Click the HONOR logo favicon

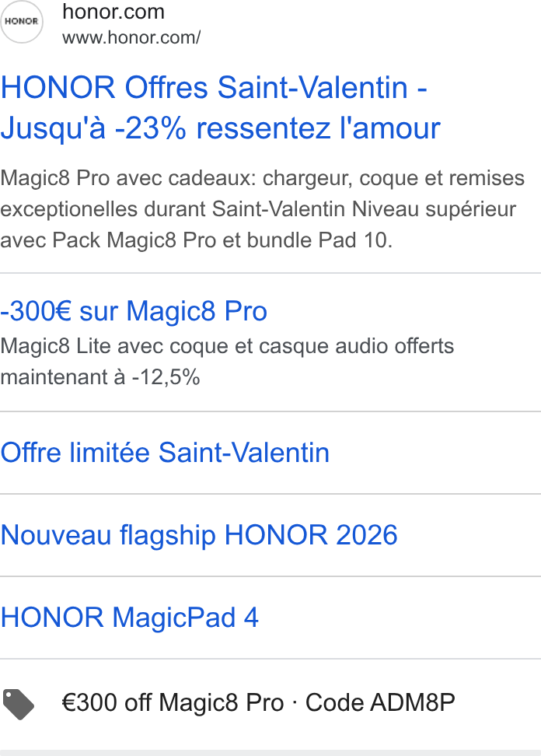(21, 22)
